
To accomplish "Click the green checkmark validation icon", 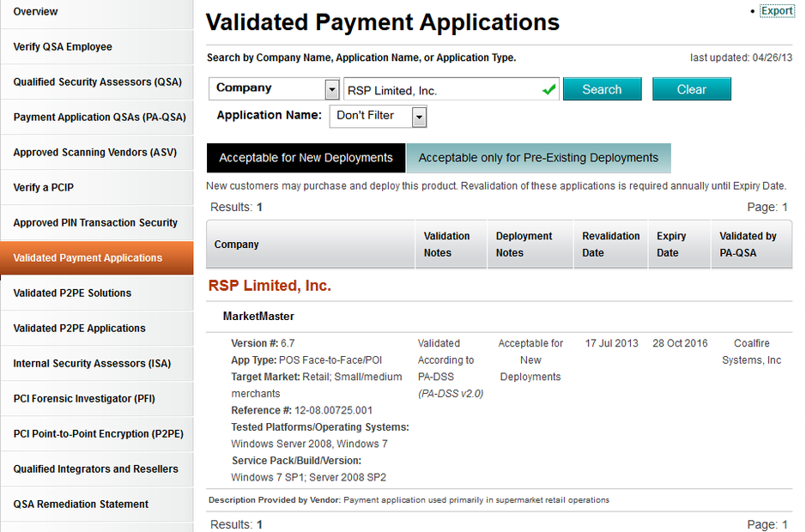I will tap(549, 89).
